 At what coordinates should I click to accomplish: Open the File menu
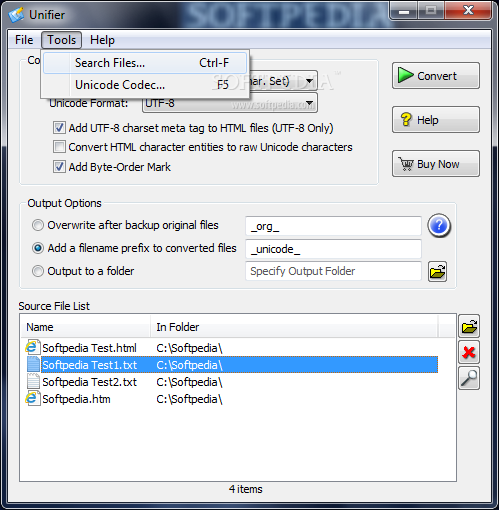(x=24, y=40)
